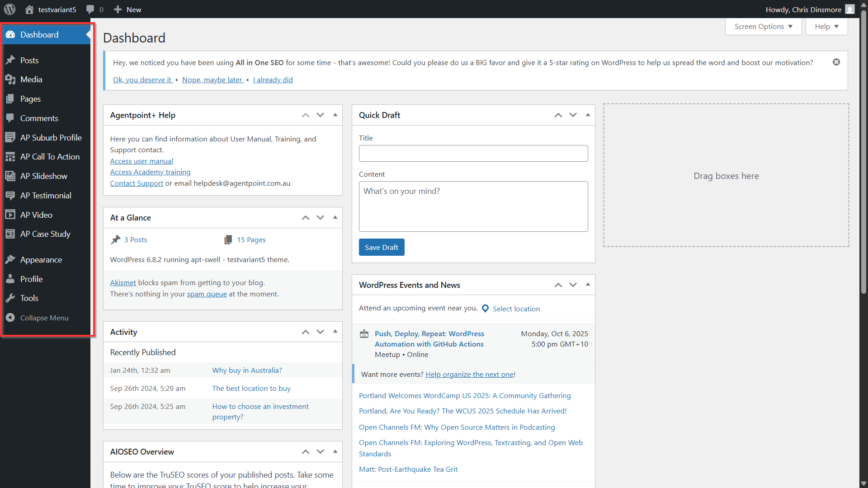This screenshot has width=868, height=488.
Task: Click the Select location link
Action: point(516,309)
